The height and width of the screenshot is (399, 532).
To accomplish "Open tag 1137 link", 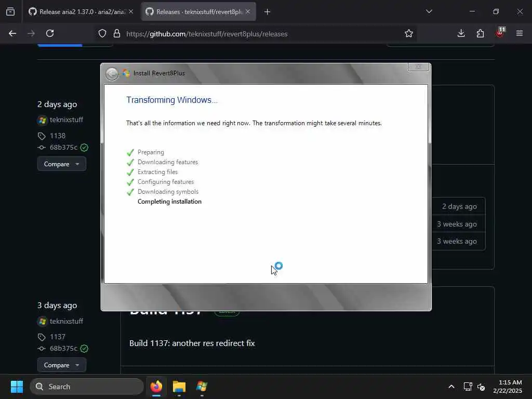I will click(x=58, y=337).
